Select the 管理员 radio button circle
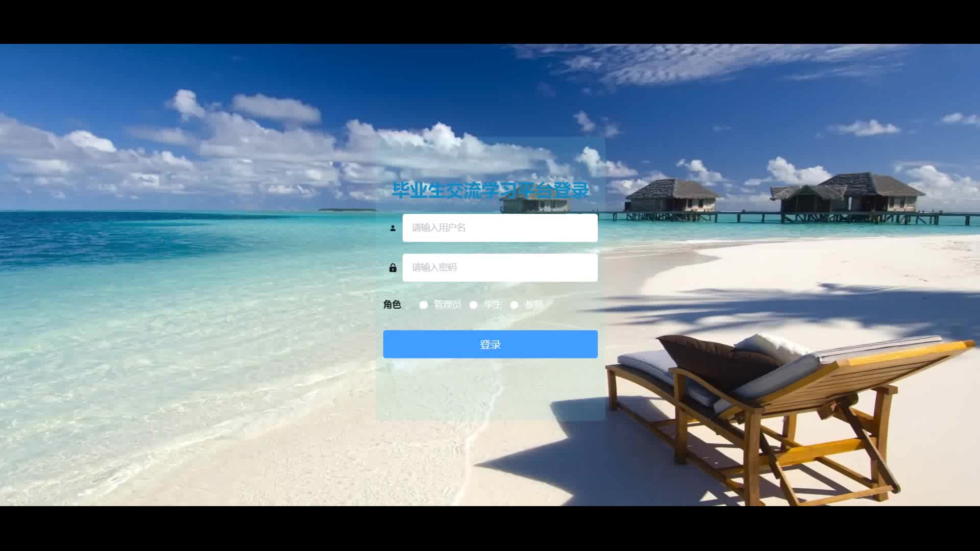The image size is (980, 551). (423, 305)
